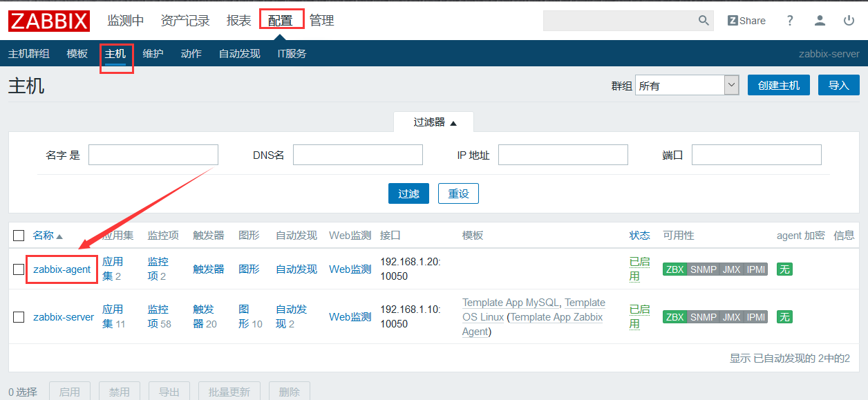Focus the 名字 是 filter field
868x400 pixels.
[x=153, y=155]
